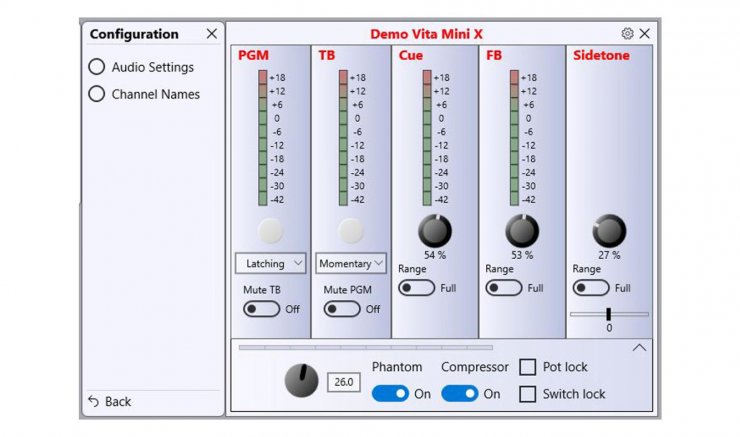Click the mic gain knob beside 26.0
Screen dimensions: 740x437
point(302,380)
